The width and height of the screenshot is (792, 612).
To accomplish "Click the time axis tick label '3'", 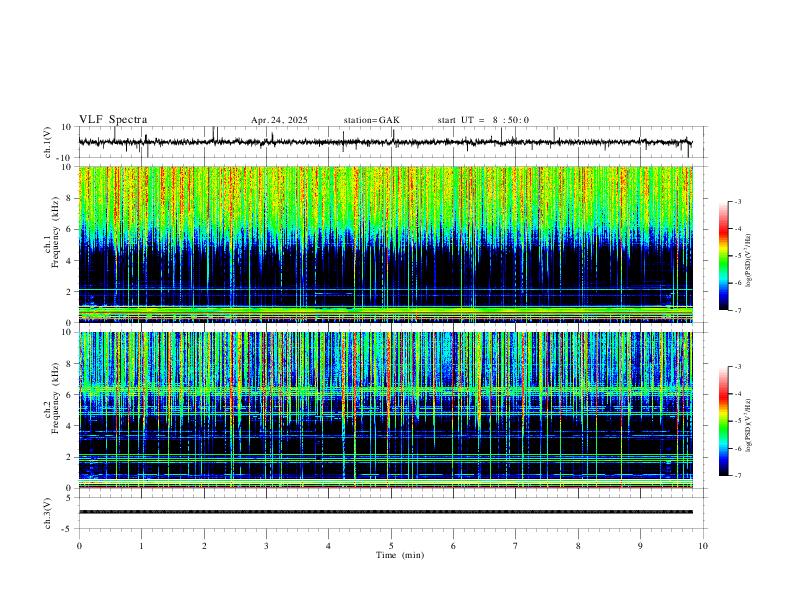I will (266, 546).
